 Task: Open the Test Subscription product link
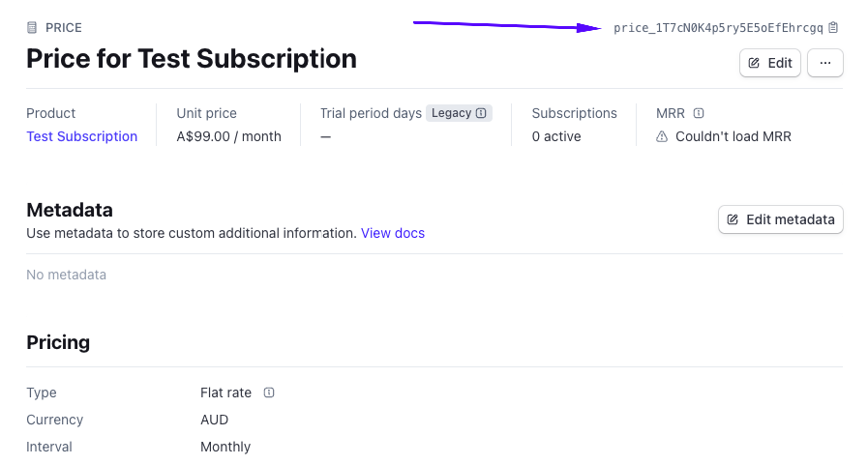(x=82, y=136)
